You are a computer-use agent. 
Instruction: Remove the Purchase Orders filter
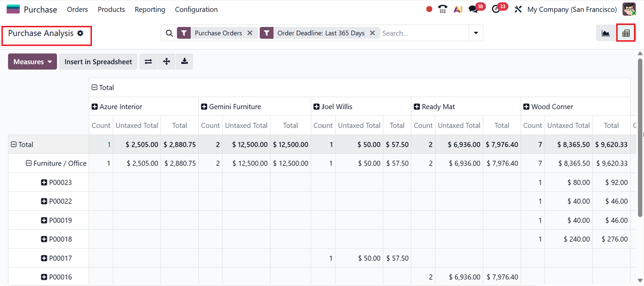250,33
